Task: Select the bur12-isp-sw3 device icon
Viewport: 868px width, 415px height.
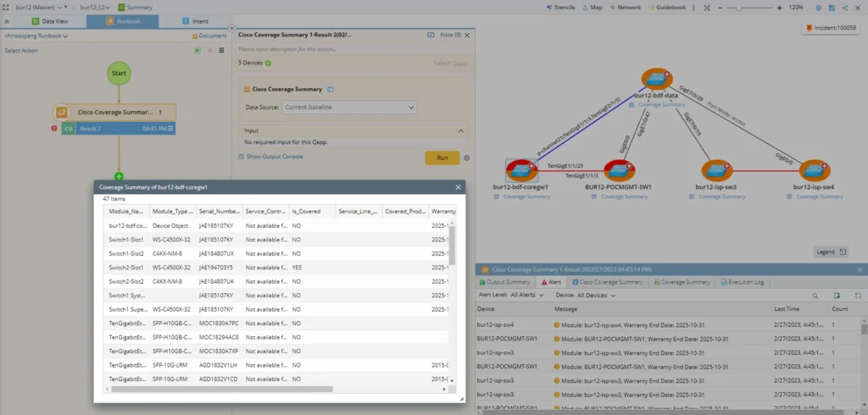Action: click(x=716, y=170)
